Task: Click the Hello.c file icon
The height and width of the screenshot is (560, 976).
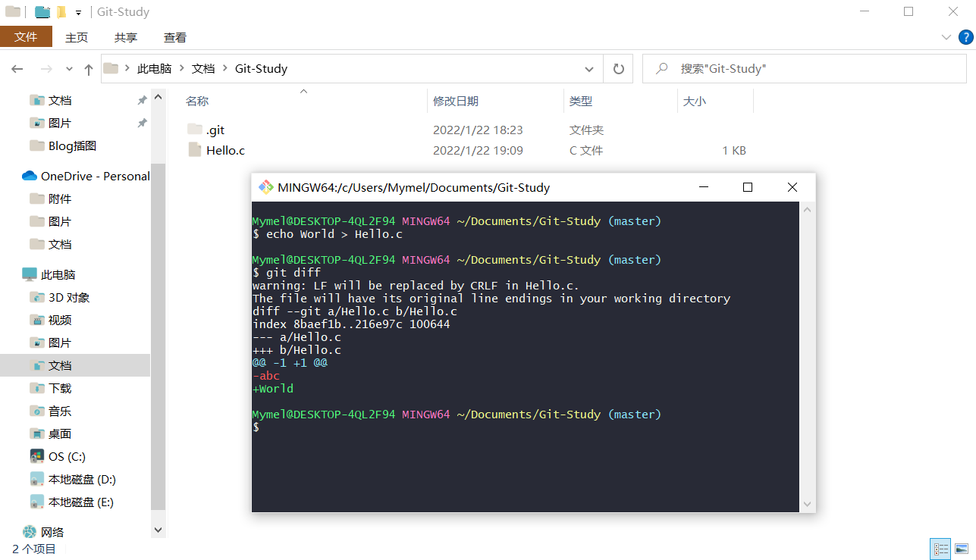Action: 195,150
